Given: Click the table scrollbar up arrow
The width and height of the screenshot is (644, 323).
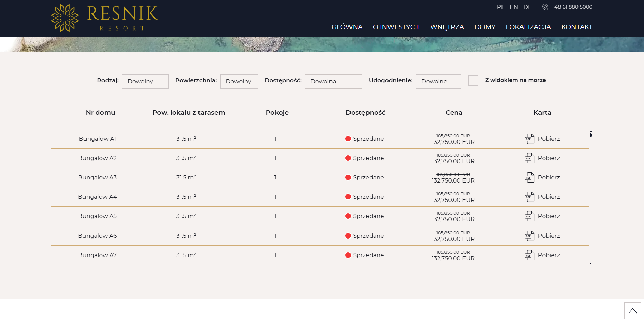Looking at the screenshot, I should [x=591, y=131].
